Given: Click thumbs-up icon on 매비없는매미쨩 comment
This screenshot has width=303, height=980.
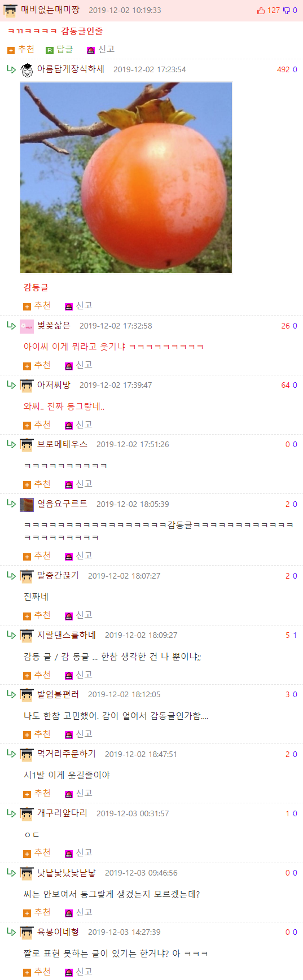Looking at the screenshot, I should pos(261,10).
